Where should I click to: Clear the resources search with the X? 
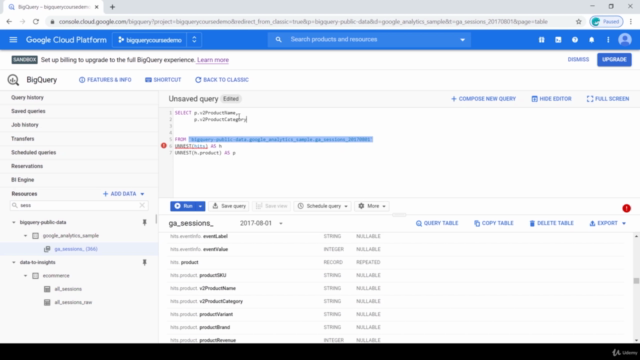[142, 205]
